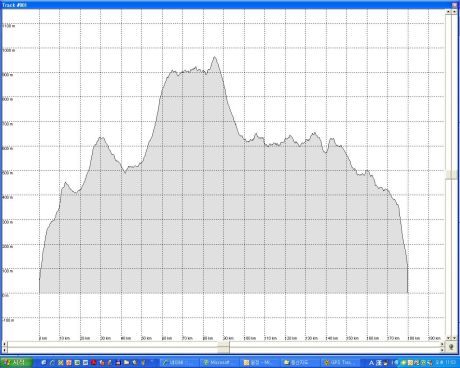This screenshot has width=460, height=368.
Task: Close the Track profile window
Action: (x=455, y=5)
